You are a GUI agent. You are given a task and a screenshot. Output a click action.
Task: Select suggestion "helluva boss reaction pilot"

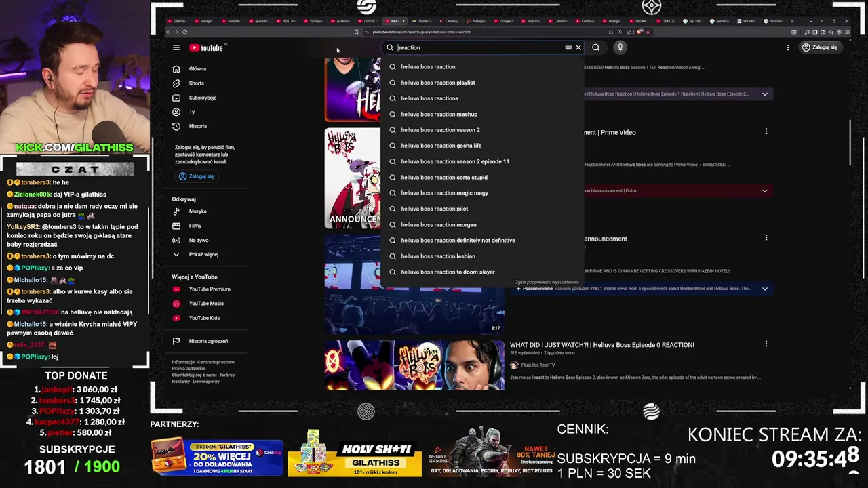point(482,209)
